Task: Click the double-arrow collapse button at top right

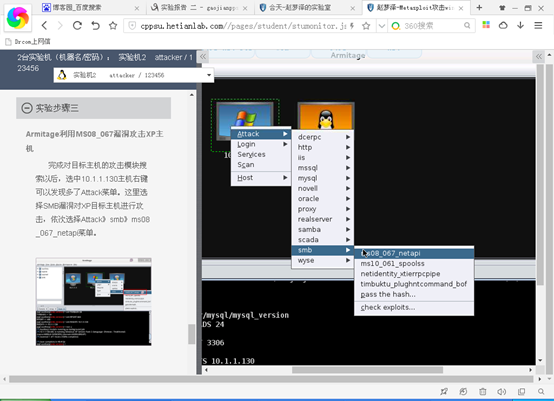Action: pos(538,57)
